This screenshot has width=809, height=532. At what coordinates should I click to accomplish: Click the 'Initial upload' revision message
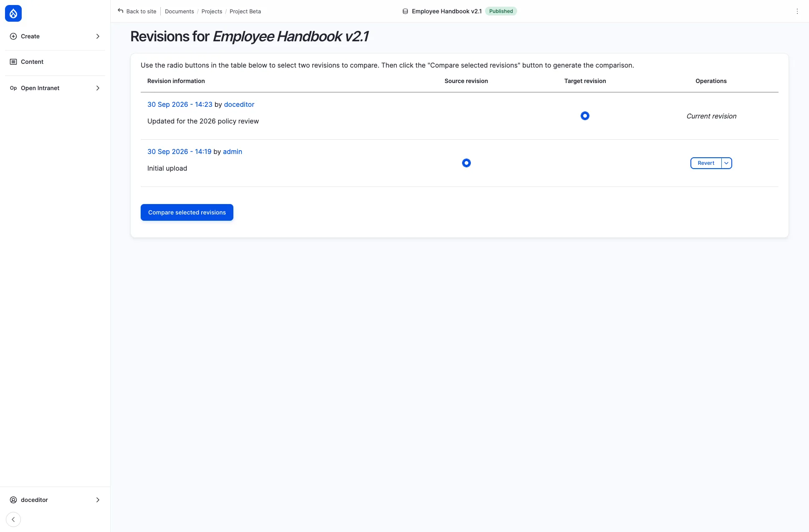(167, 168)
